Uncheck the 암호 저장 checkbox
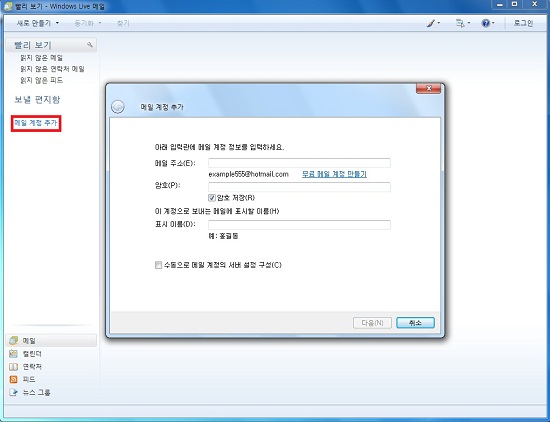Viewport: 550px width, 422px height. (x=212, y=198)
